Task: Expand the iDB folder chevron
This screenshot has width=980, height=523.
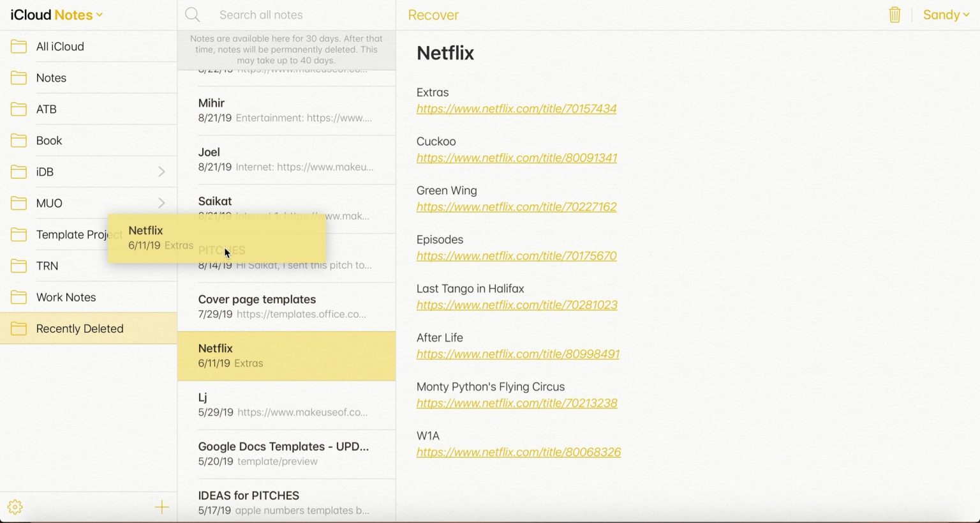Action: click(161, 172)
